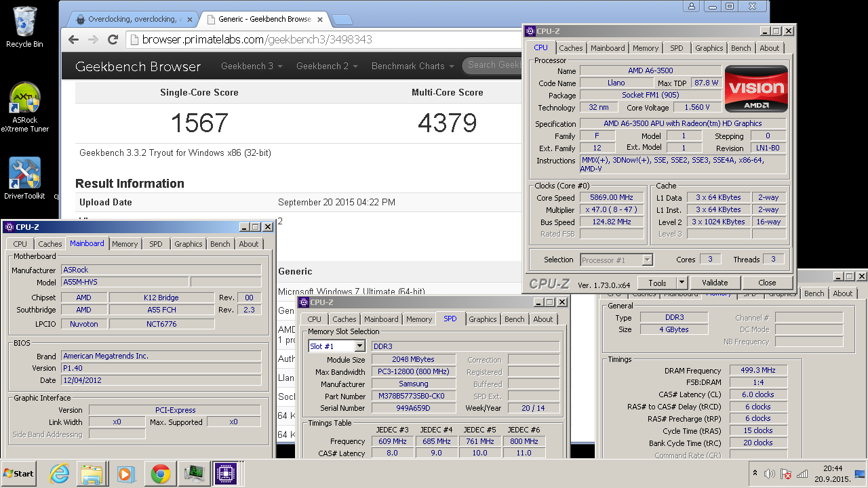Click the Chrome address bar
Screen dimensions: 868x488
pyautogui.click(x=324, y=39)
